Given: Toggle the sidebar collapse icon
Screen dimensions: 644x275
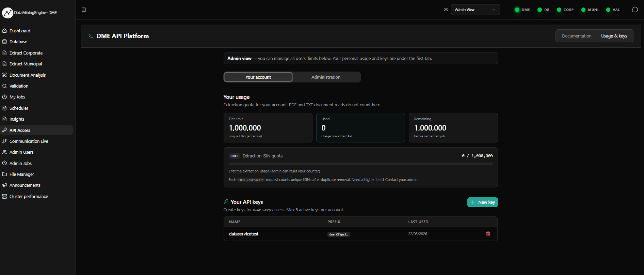Looking at the screenshot, I should tap(84, 10).
